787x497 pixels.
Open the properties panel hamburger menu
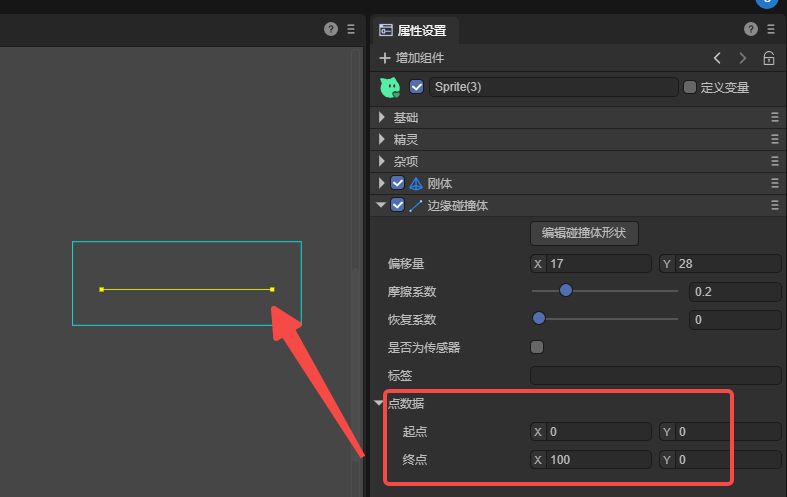pos(770,30)
